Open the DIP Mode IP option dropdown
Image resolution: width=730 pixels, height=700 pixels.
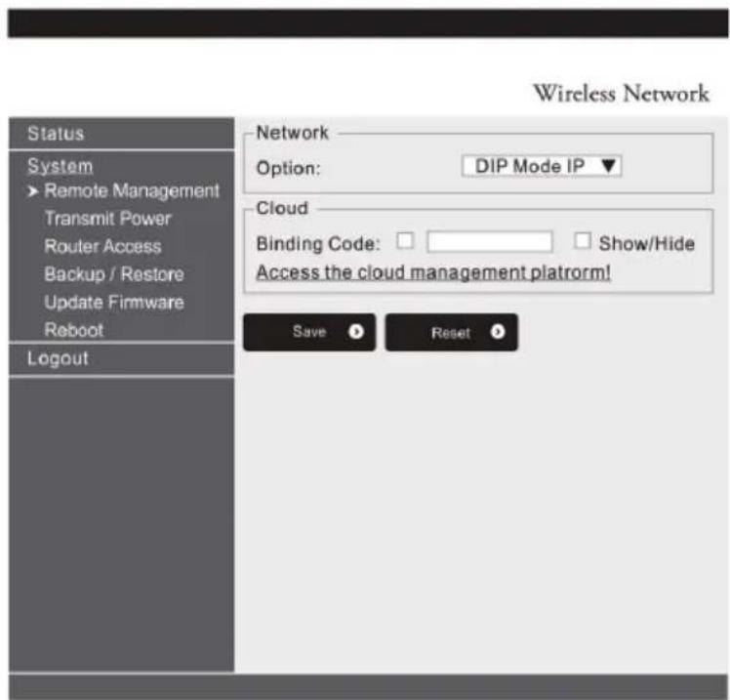(542, 166)
